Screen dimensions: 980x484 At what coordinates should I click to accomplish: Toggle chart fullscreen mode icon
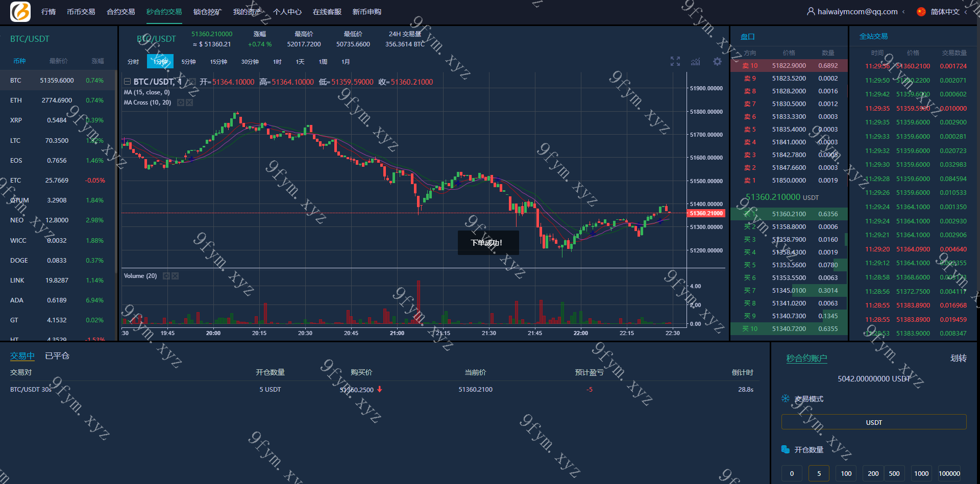675,61
